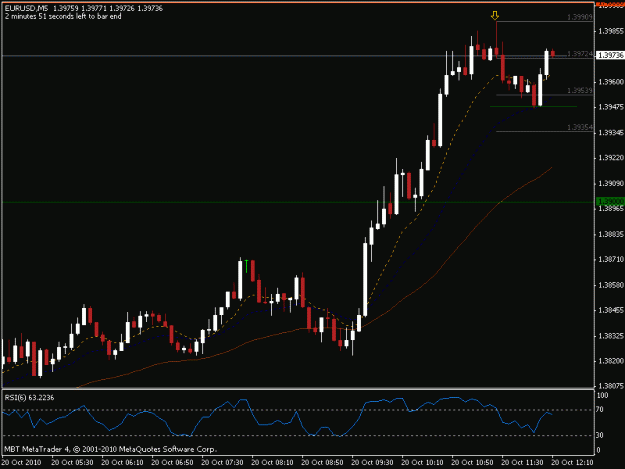Click the 1.39855 price axis value
The width and height of the screenshot is (625, 469).
click(611, 31)
